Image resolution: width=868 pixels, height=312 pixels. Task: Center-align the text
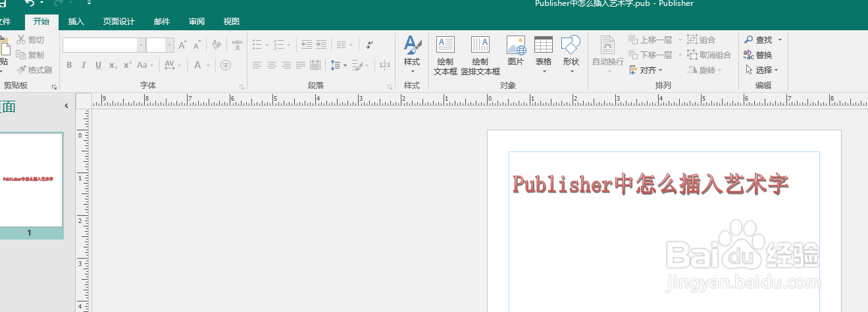(x=272, y=65)
